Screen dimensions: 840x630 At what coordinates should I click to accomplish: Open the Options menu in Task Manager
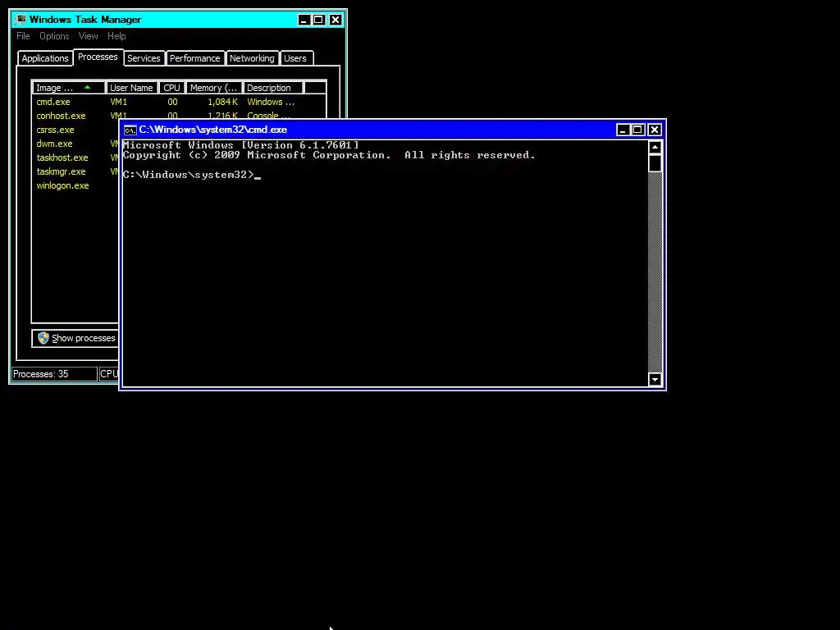pyautogui.click(x=54, y=36)
